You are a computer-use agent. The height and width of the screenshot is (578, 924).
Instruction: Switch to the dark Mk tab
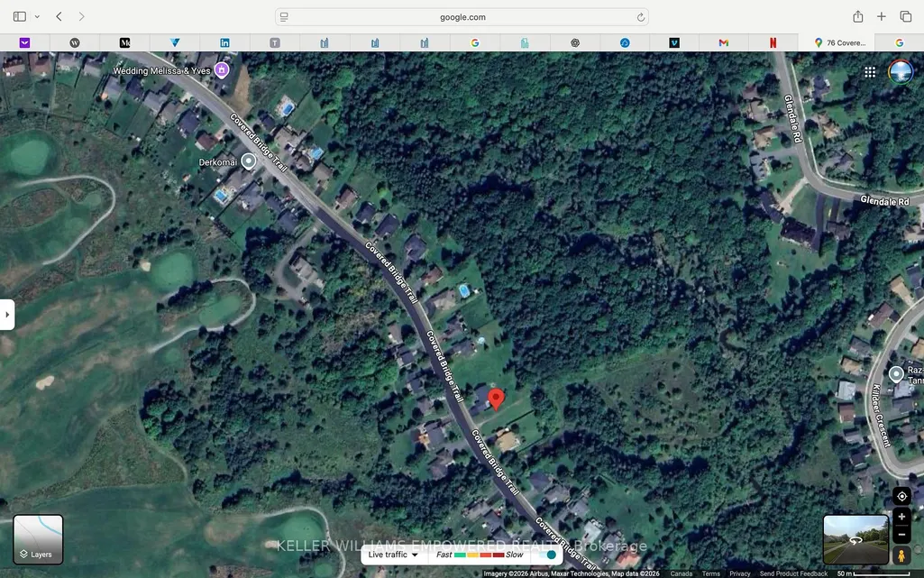click(x=125, y=42)
